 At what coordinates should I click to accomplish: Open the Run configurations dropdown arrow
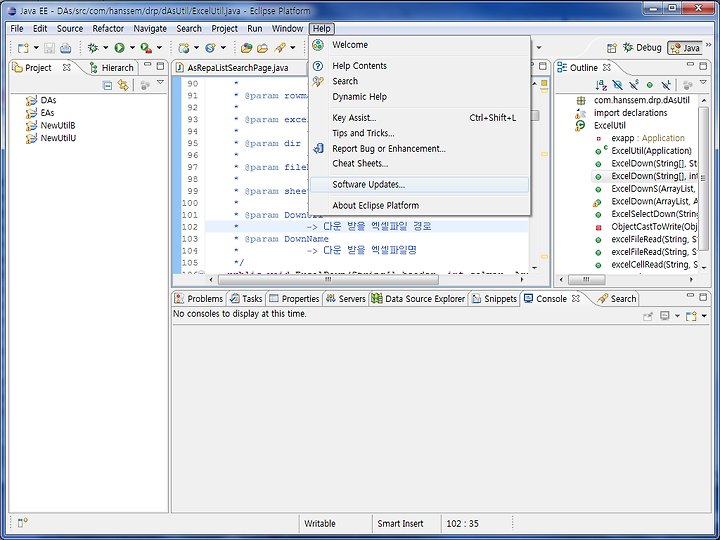[132, 48]
